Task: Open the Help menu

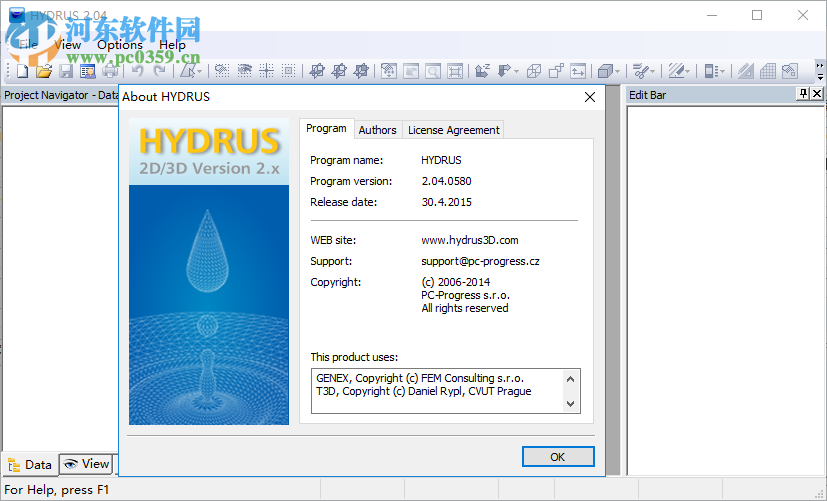Action: click(172, 45)
